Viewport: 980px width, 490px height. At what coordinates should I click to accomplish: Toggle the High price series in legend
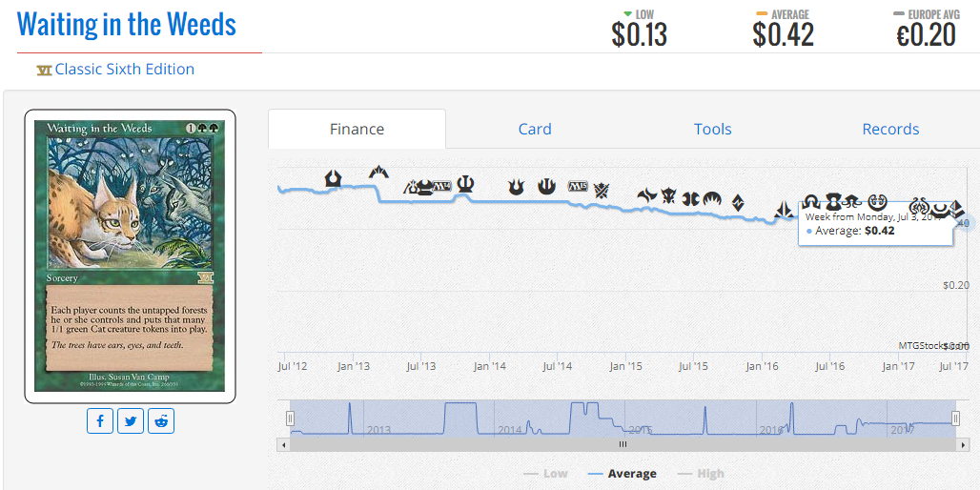click(701, 474)
